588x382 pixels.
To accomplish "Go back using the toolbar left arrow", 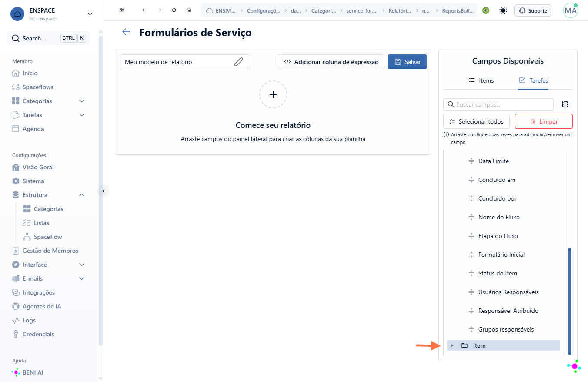I will (144, 10).
